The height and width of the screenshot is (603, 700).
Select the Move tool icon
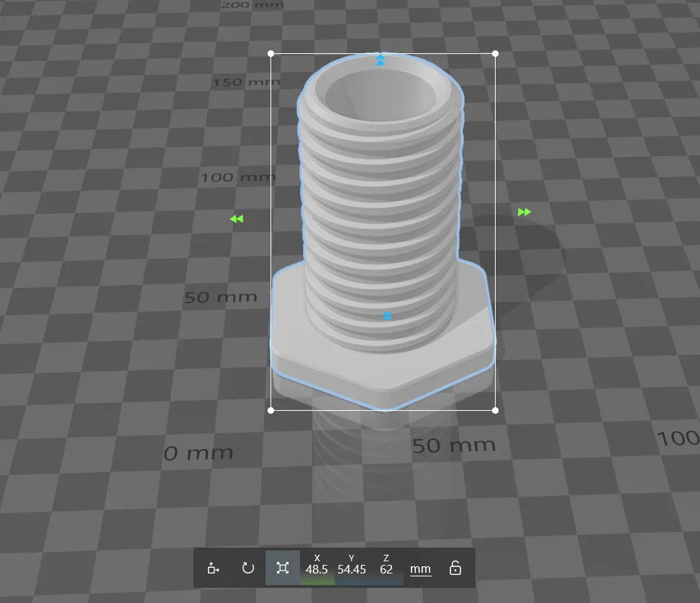click(213, 568)
